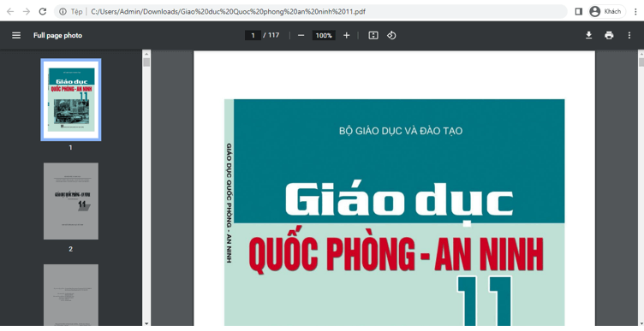Click document scrollbar up arrow

coord(641,53)
